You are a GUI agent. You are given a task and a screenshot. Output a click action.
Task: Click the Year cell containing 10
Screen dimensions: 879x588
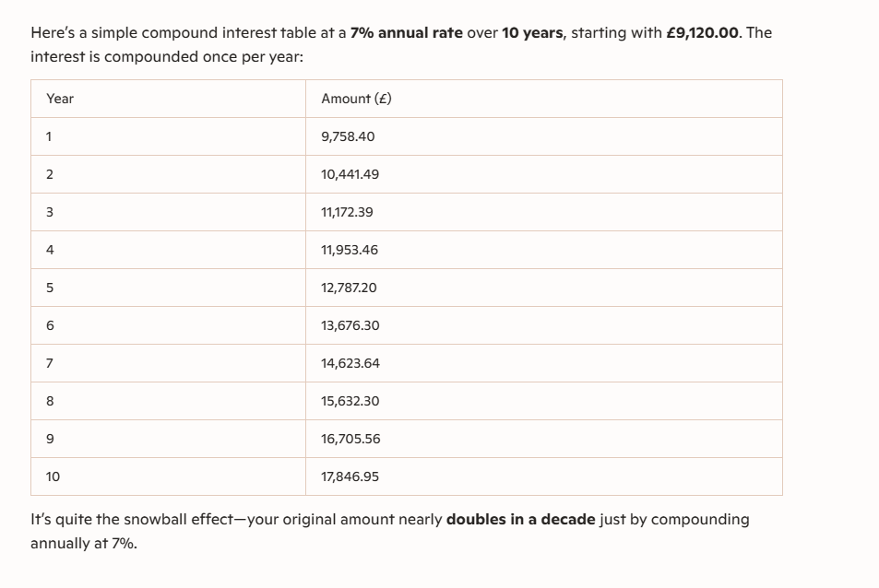click(53, 476)
